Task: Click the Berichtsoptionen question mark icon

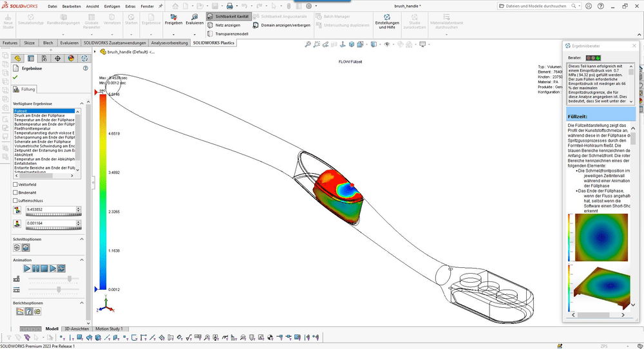Action: [29, 311]
